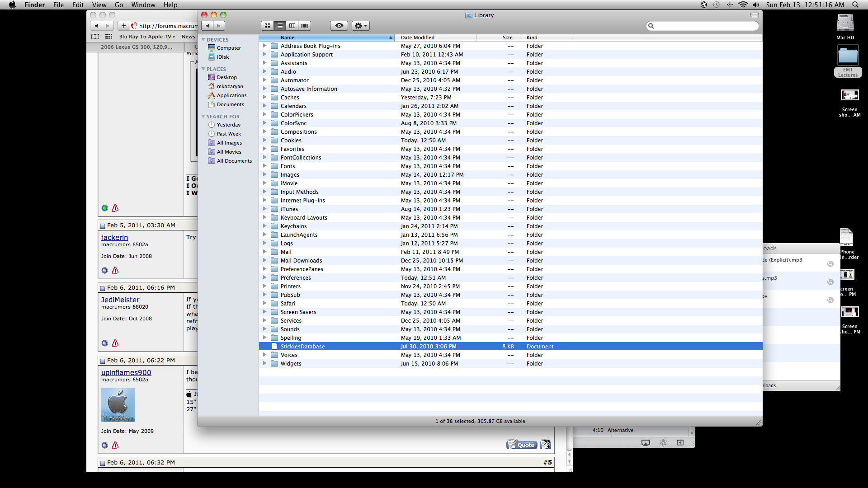
Task: Open upinflames900 profile link in Safari
Action: (126, 373)
